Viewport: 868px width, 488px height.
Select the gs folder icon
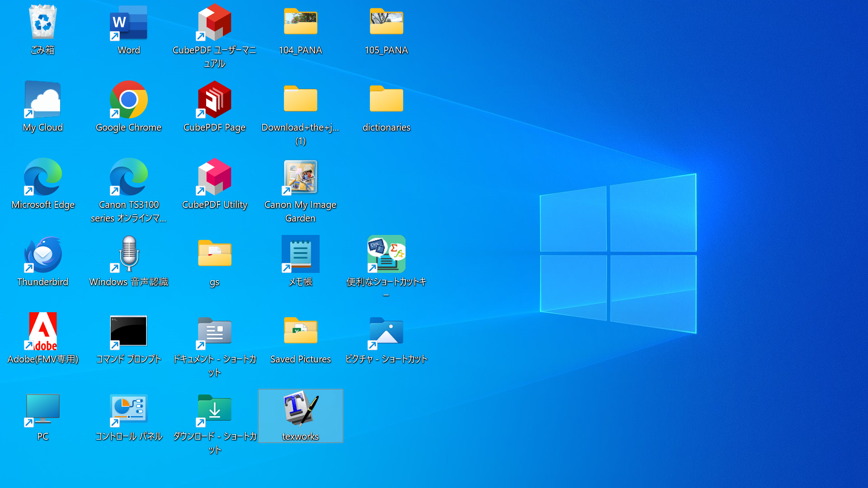coord(214,253)
